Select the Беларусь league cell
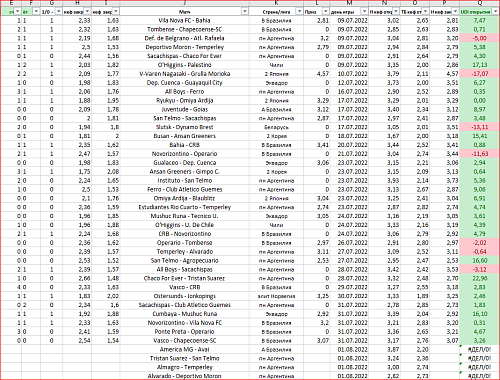Image resolution: width=500 pixels, height=380 pixels. point(276,127)
